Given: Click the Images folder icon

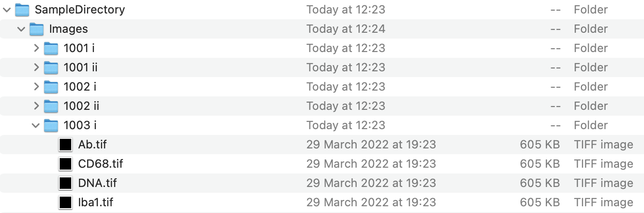Looking at the screenshot, I should click(37, 29).
